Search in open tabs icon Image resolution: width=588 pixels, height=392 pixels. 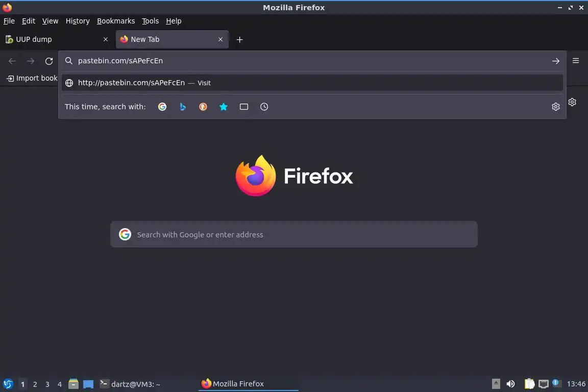(244, 107)
